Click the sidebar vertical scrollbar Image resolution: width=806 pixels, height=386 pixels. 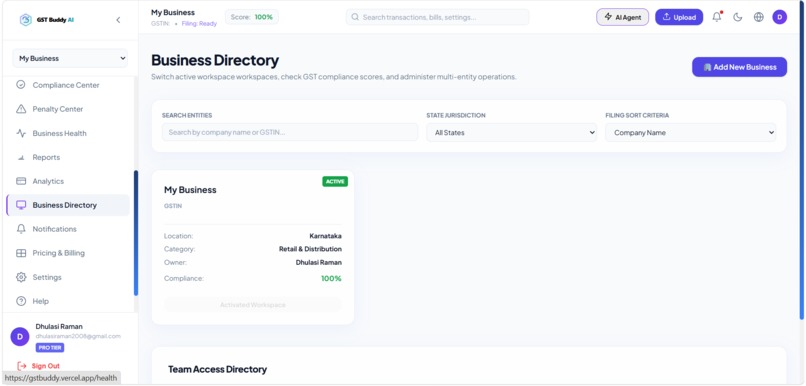(x=136, y=233)
